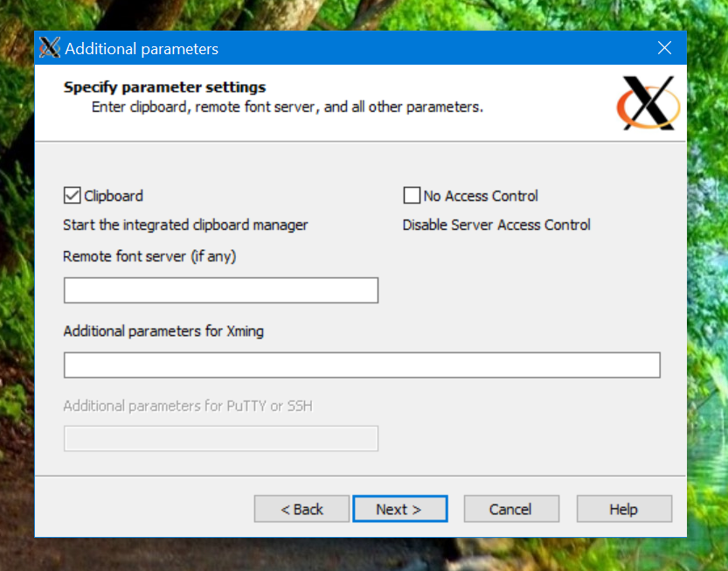The height and width of the screenshot is (571, 728).
Task: Click the "Remote font server (if any)" label
Action: [149, 256]
